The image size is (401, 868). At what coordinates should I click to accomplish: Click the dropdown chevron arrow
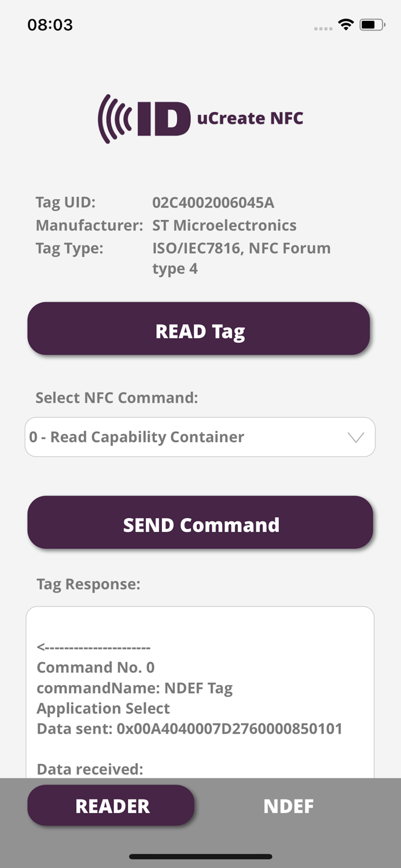coord(356,437)
